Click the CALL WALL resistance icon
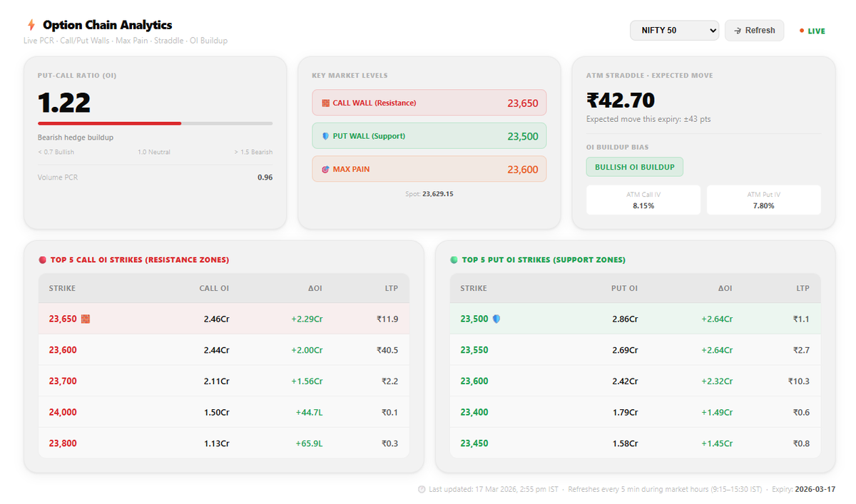856x504 pixels. click(x=325, y=103)
